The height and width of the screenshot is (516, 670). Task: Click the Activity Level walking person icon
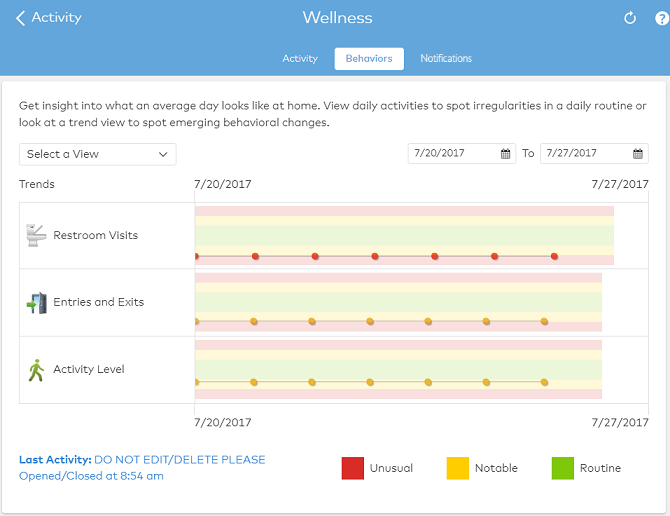point(36,370)
